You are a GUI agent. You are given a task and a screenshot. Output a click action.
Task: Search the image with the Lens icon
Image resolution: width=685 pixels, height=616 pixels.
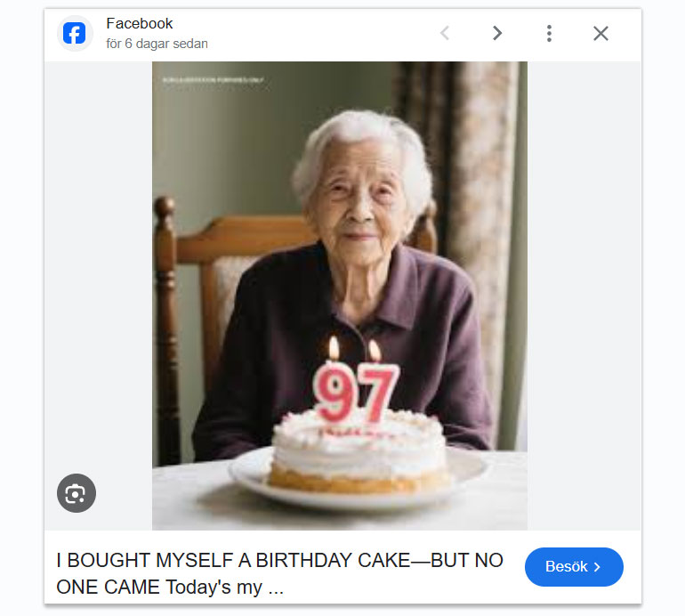click(x=77, y=493)
